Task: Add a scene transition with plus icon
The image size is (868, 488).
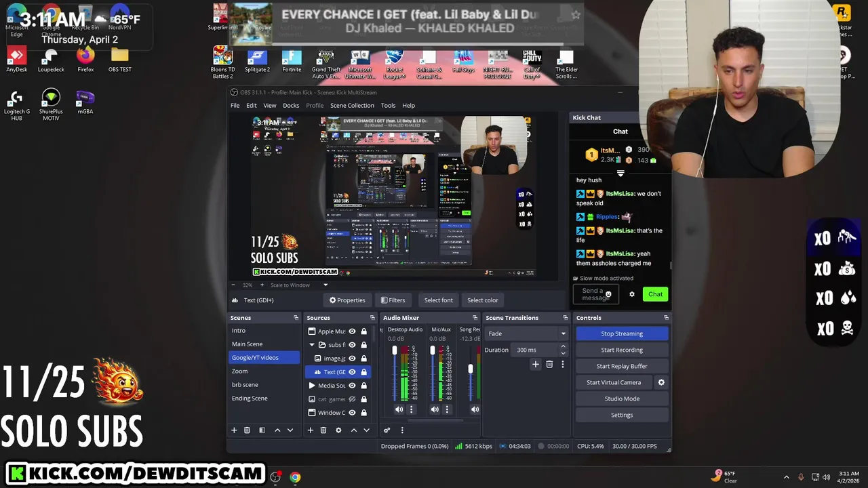Action: point(536,365)
